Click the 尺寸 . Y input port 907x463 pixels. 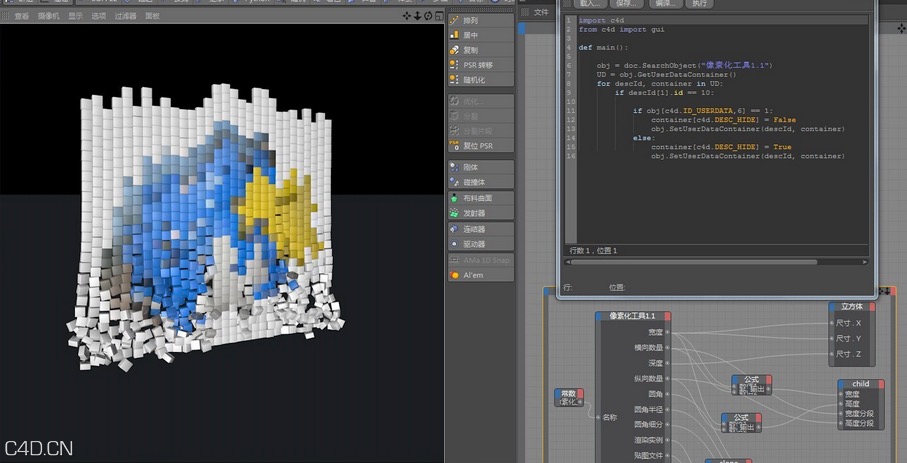pyautogui.click(x=832, y=339)
